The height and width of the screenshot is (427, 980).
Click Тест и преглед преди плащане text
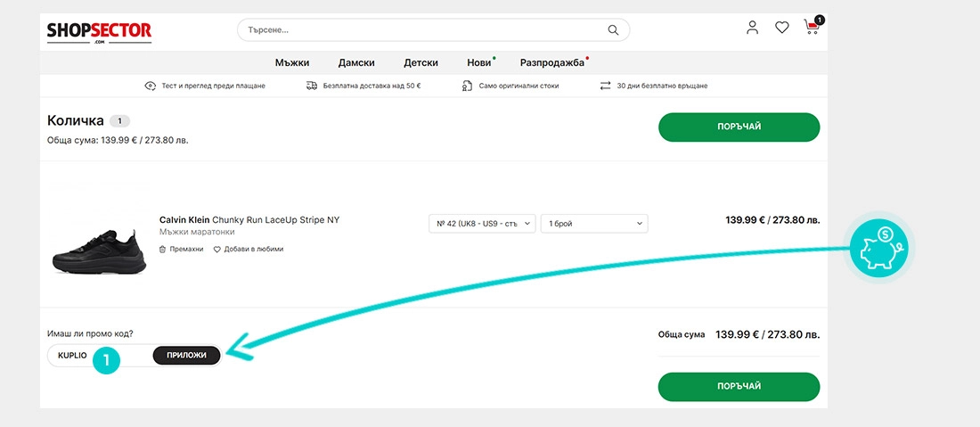[x=213, y=86]
